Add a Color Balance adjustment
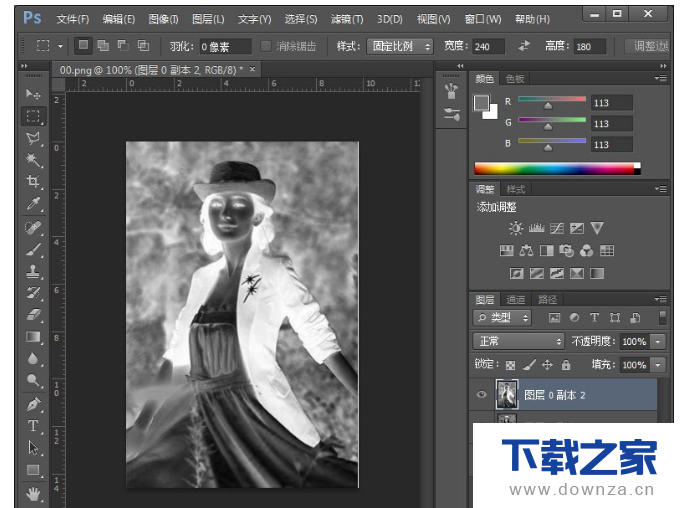The width and height of the screenshot is (683, 508). click(526, 251)
